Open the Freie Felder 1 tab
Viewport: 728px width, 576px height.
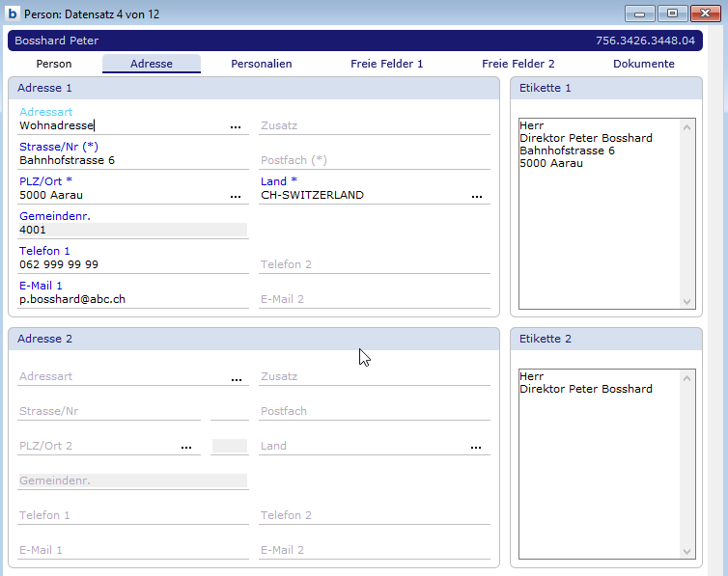pos(386,64)
